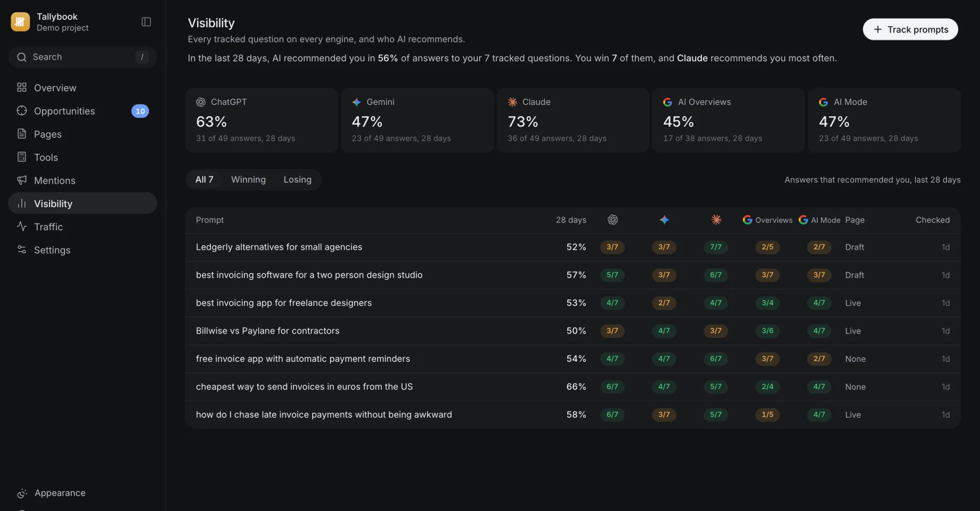Click the ChatGPT logo in summary card
This screenshot has height=511, width=980.
point(201,102)
